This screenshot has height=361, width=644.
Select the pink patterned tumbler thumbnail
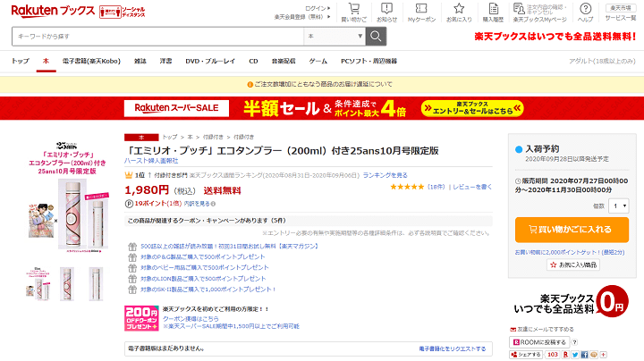coord(67,284)
